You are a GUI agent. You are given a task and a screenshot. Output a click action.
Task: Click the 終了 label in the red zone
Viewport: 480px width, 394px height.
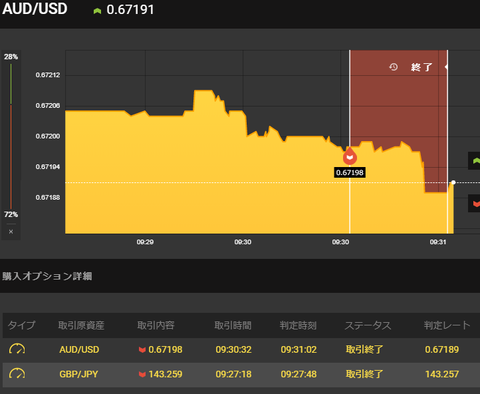(422, 67)
